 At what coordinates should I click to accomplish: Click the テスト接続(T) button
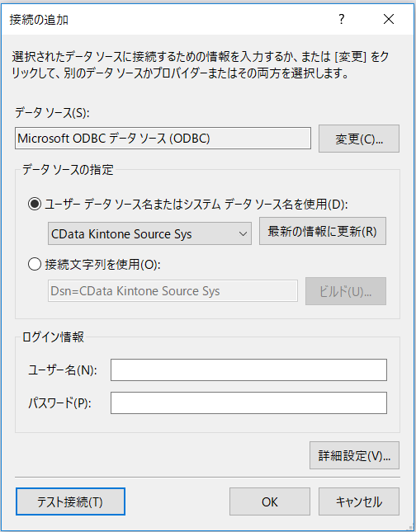[70, 501]
